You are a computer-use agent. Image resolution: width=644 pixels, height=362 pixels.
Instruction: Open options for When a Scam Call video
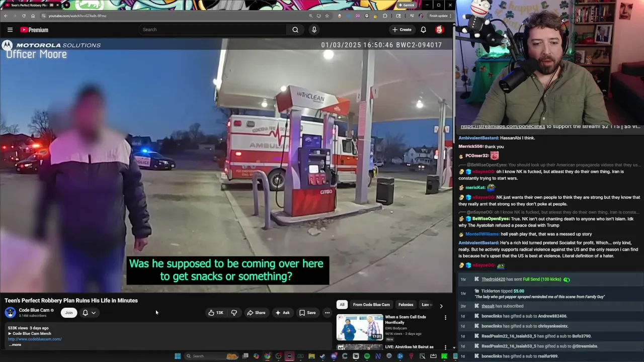(445, 318)
